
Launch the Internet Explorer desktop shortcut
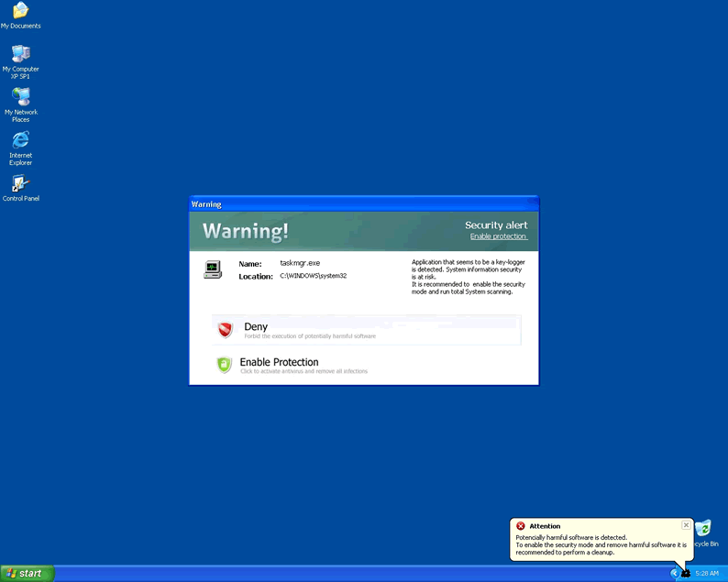(20, 140)
